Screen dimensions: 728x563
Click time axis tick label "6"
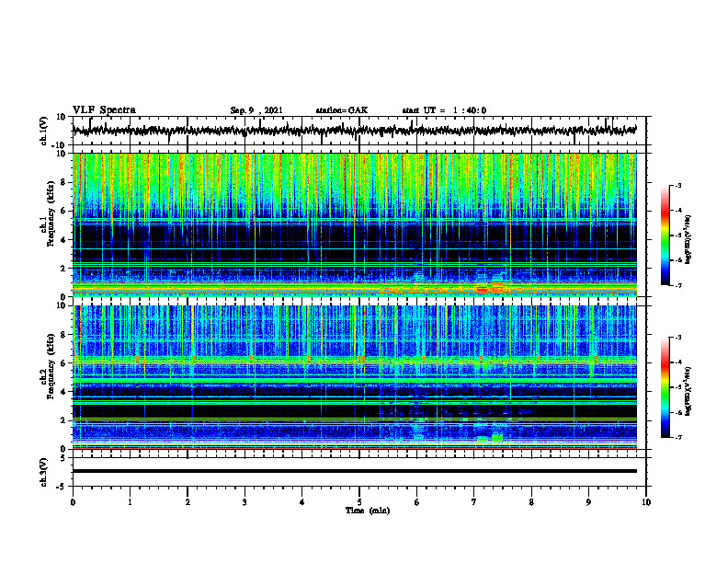[417, 502]
